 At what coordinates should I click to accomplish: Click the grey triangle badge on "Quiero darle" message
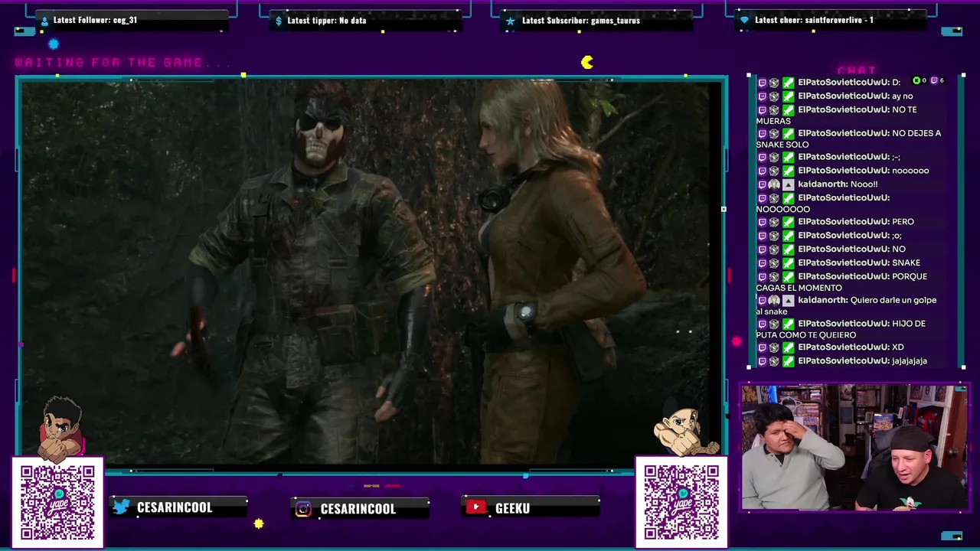(x=788, y=300)
